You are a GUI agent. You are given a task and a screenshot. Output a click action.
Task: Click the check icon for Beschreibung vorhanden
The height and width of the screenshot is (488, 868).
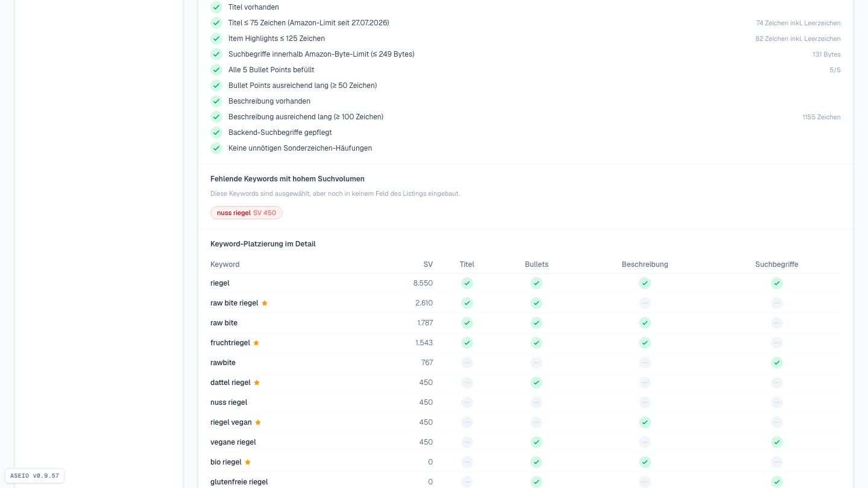pyautogui.click(x=216, y=101)
